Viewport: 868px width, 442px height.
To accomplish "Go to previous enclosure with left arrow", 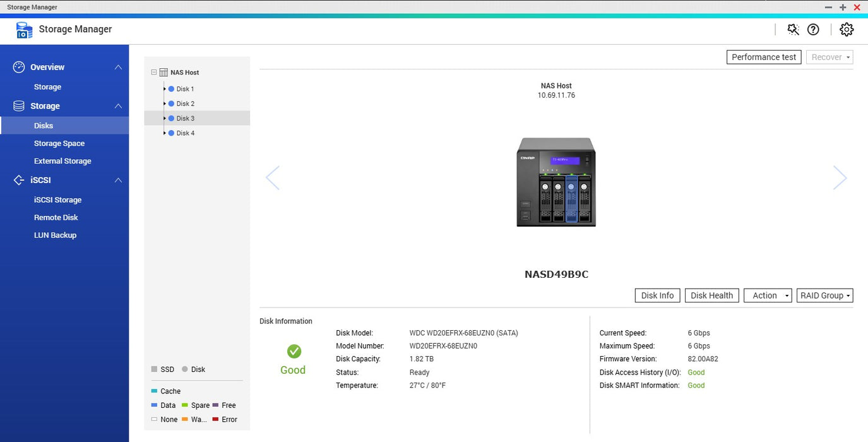I will click(x=273, y=178).
